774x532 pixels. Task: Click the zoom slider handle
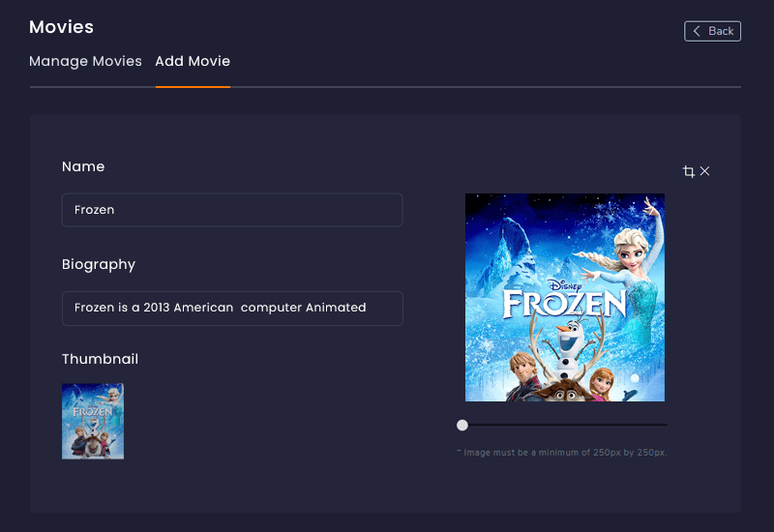[462, 425]
